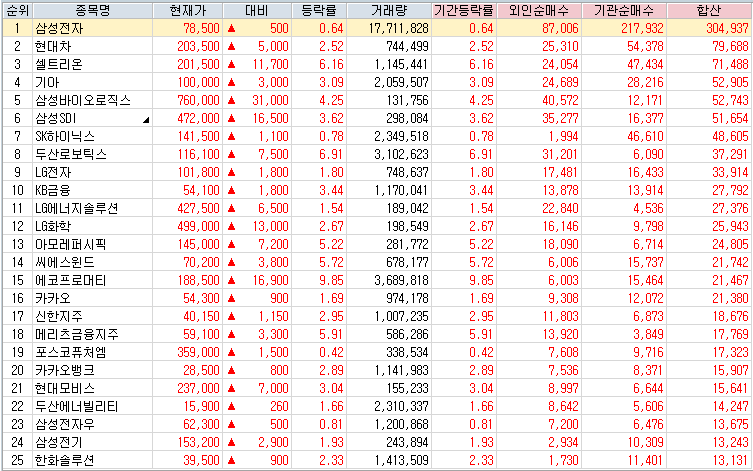The image size is (753, 471).
Task: Select stock name 에코프로머티
Action: tap(71, 280)
